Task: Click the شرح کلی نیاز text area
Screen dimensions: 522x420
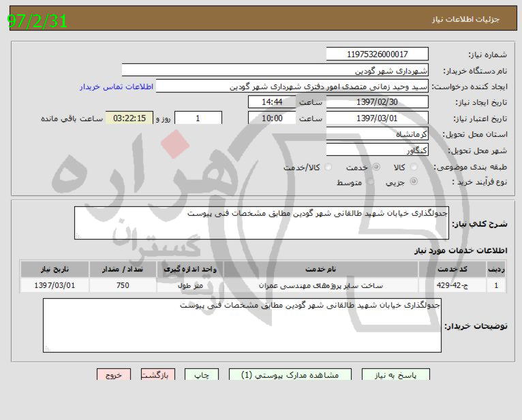Action: click(x=262, y=223)
